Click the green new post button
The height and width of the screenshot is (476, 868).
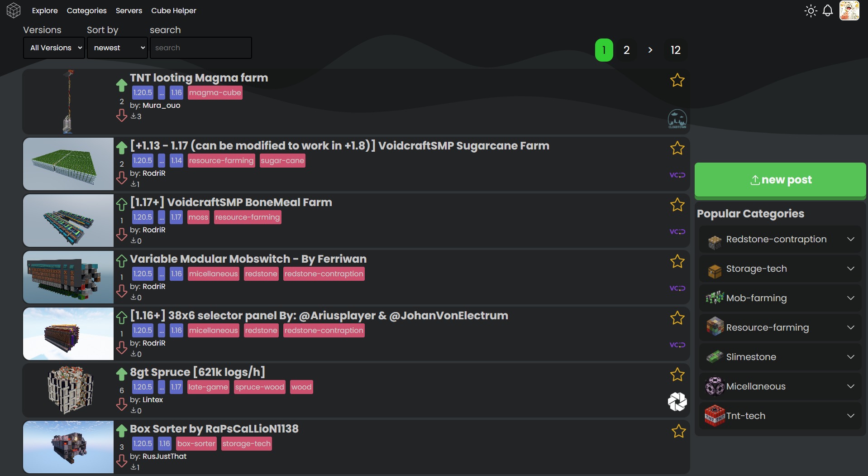(x=780, y=180)
